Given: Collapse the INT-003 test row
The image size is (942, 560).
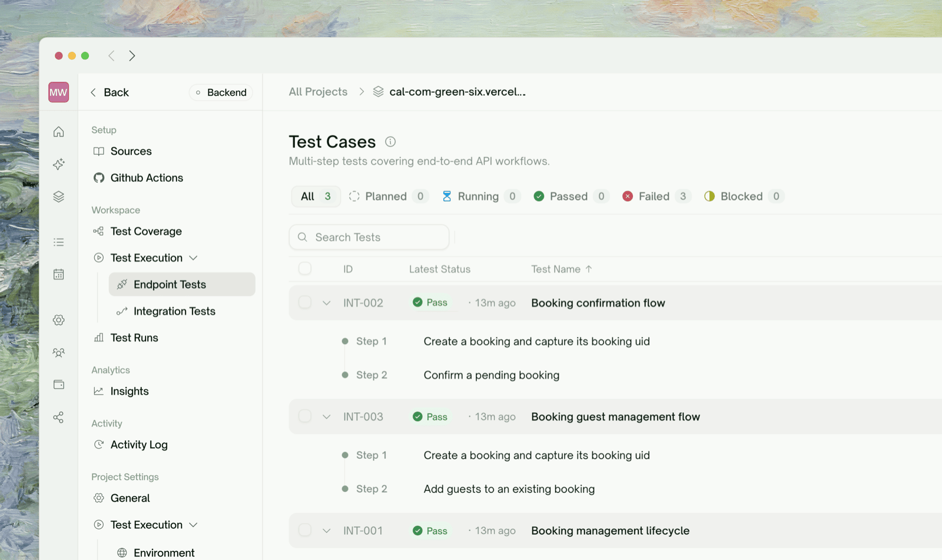Looking at the screenshot, I should tap(326, 417).
